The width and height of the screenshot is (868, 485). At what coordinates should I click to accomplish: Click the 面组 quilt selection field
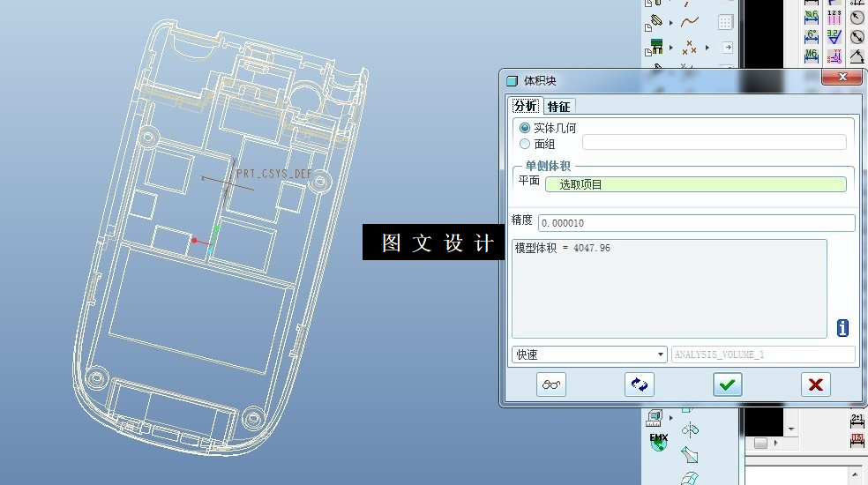(x=715, y=142)
